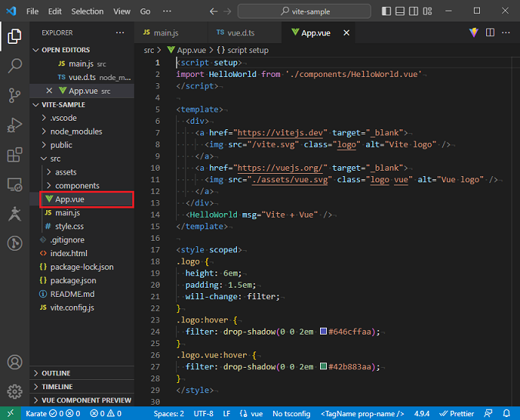The width and height of the screenshot is (520, 420).
Task: Open the File menu
Action: point(32,12)
